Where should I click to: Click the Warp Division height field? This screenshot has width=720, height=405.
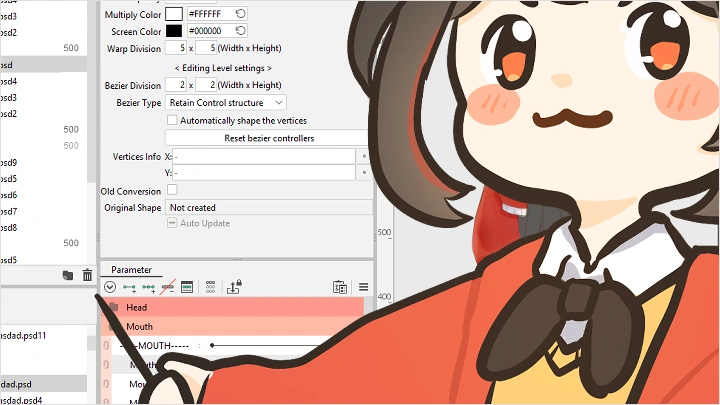tap(206, 48)
